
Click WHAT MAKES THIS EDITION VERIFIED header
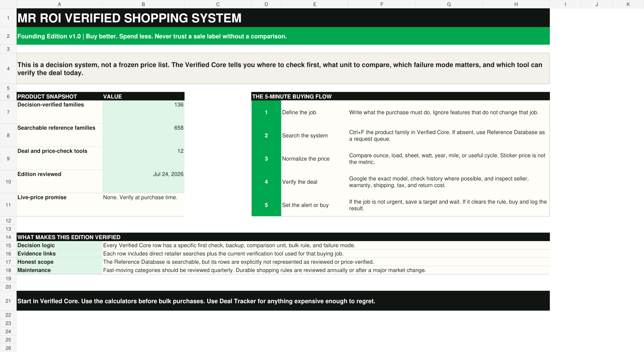pyautogui.click(x=283, y=237)
